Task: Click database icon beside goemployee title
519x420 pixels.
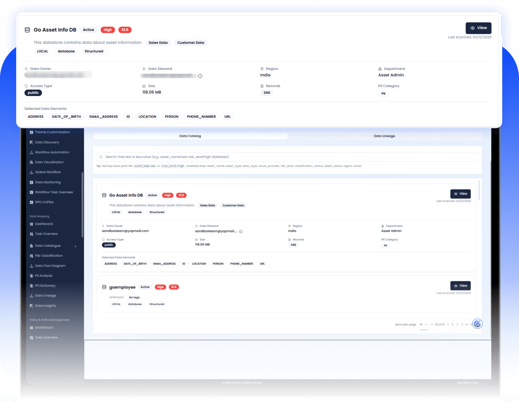Action: [x=104, y=287]
